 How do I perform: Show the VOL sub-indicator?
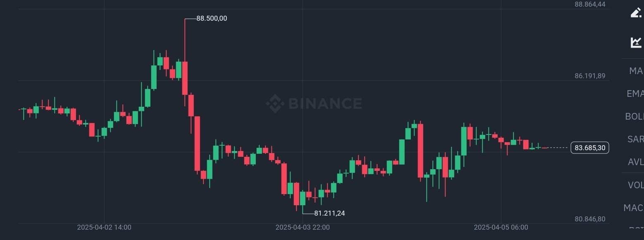click(x=636, y=185)
